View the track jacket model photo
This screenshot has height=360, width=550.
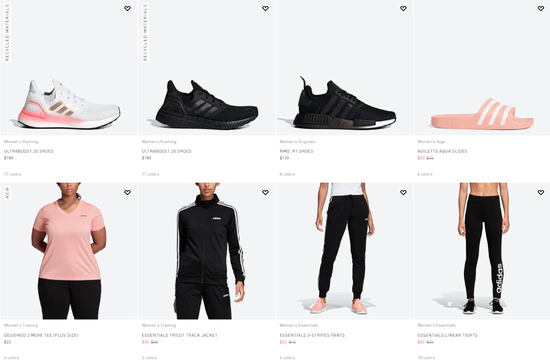point(207,251)
